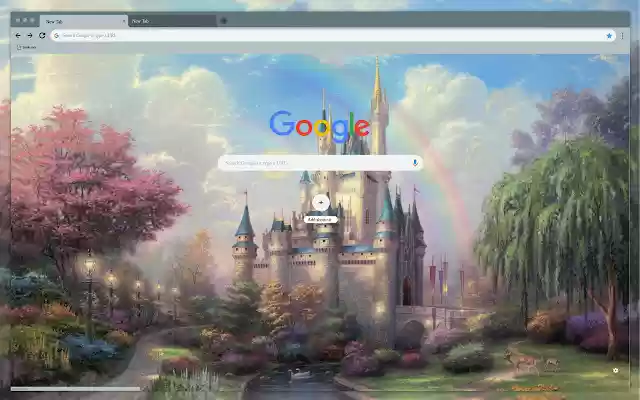Open a new tab with the plus button
This screenshot has height=400, width=640.
tap(223, 21)
